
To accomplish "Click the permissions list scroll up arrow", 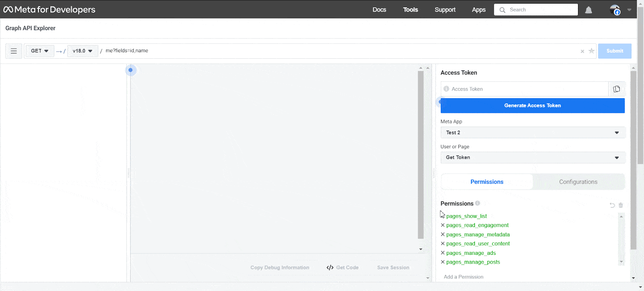I will pos(621,217).
